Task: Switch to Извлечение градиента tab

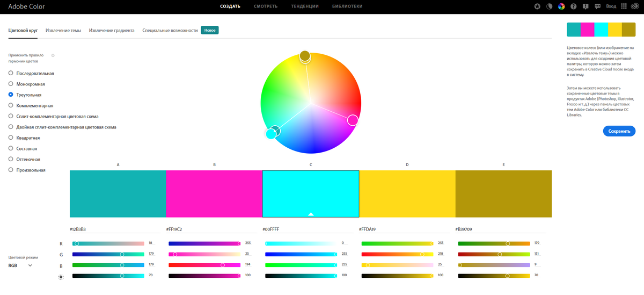Action: 112,31
